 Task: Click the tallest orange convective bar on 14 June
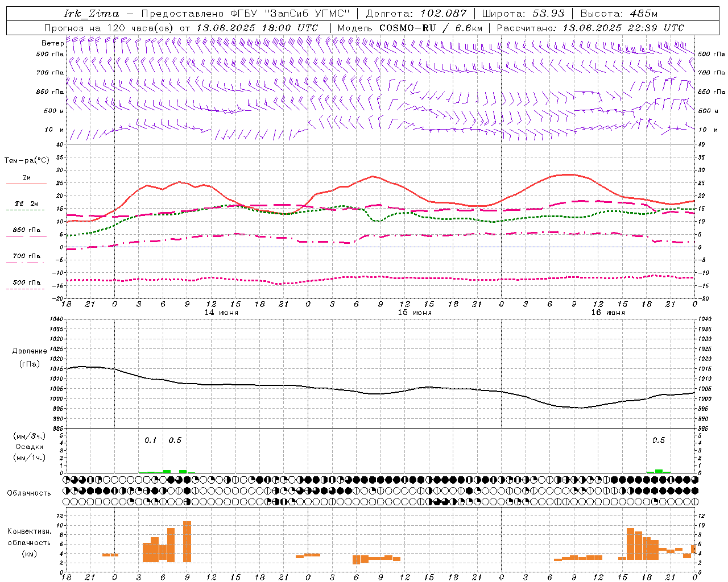(x=187, y=542)
